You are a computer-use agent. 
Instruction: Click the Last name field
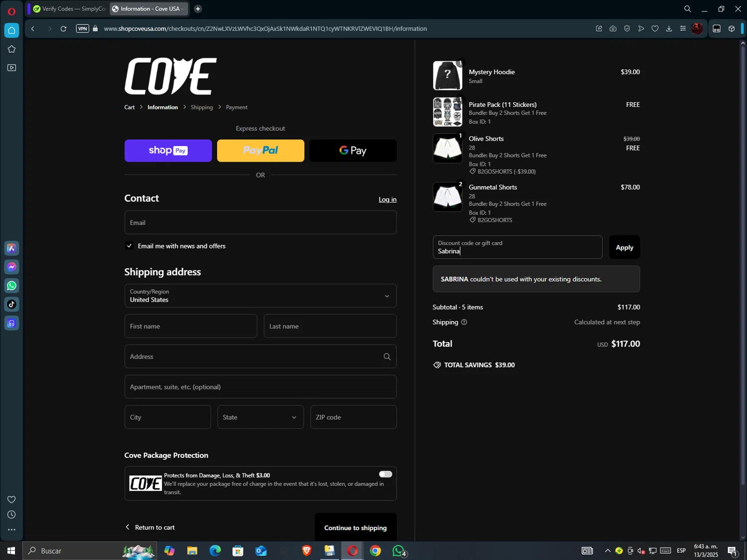point(330,326)
